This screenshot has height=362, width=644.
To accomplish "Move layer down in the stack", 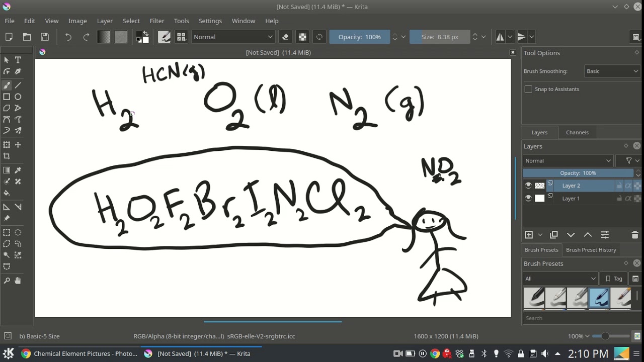I will point(571,235).
